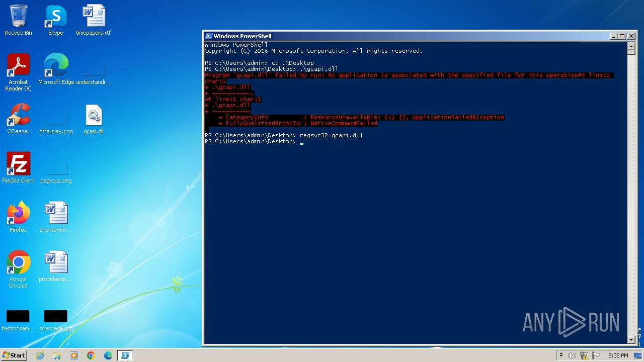Launch Chrome from the taskbar
This screenshot has height=362, width=644.
point(91,355)
